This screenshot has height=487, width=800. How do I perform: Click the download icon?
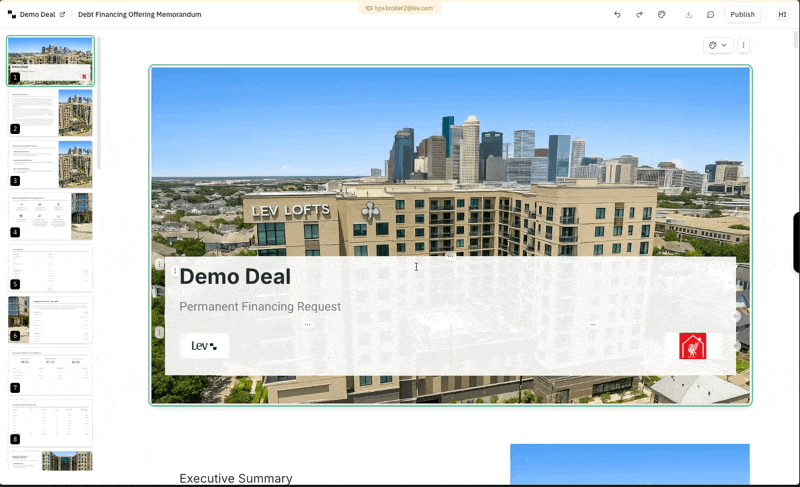point(688,15)
